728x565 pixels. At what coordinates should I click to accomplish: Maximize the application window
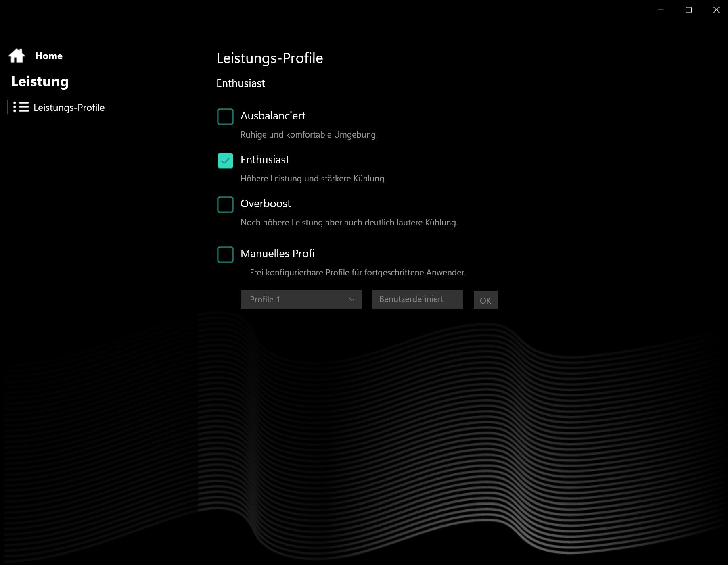pyautogui.click(x=688, y=10)
